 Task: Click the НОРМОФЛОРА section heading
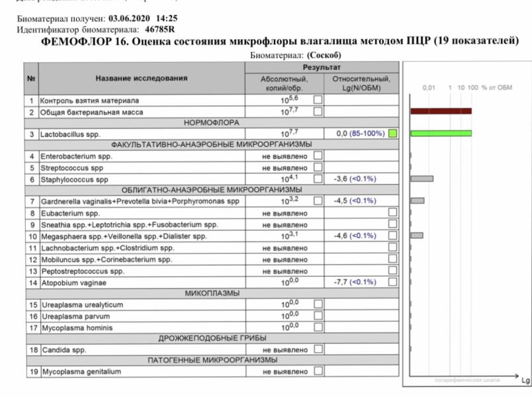coord(211,122)
